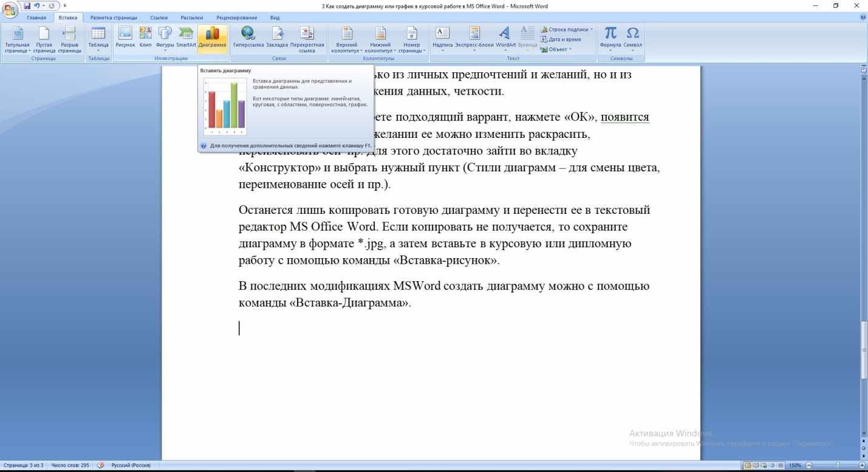Open word count Число слов: 295
868x472 pixels.
point(70,465)
